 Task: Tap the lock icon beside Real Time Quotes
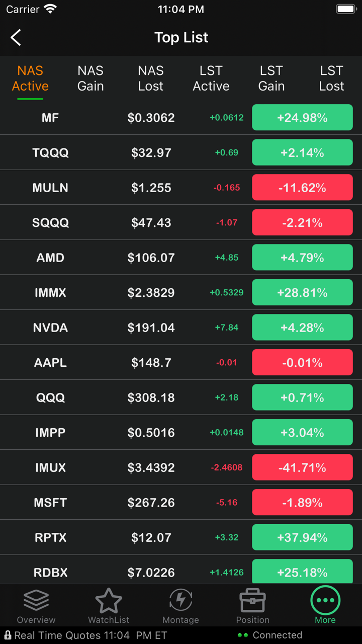(x=8, y=635)
